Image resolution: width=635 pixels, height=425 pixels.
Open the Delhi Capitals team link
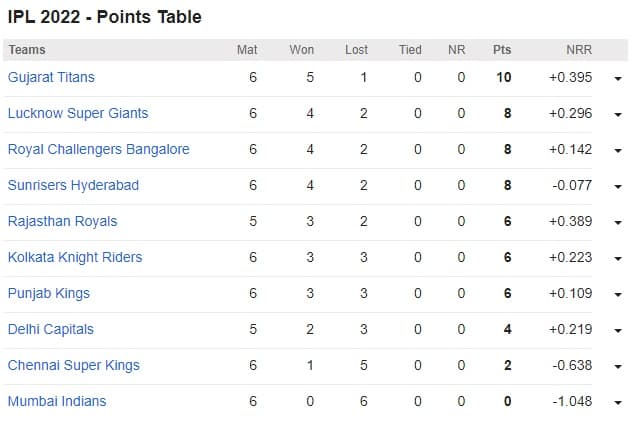51,329
